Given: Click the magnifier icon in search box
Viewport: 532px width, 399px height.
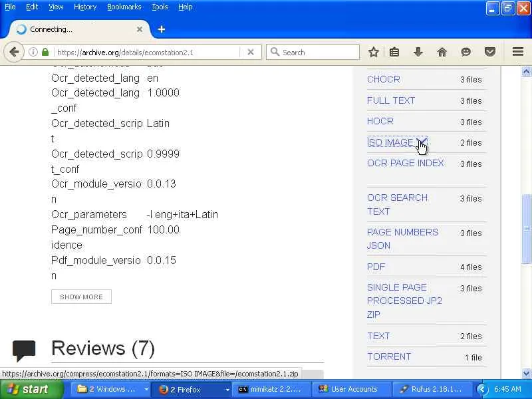Looking at the screenshot, I should click(275, 52).
